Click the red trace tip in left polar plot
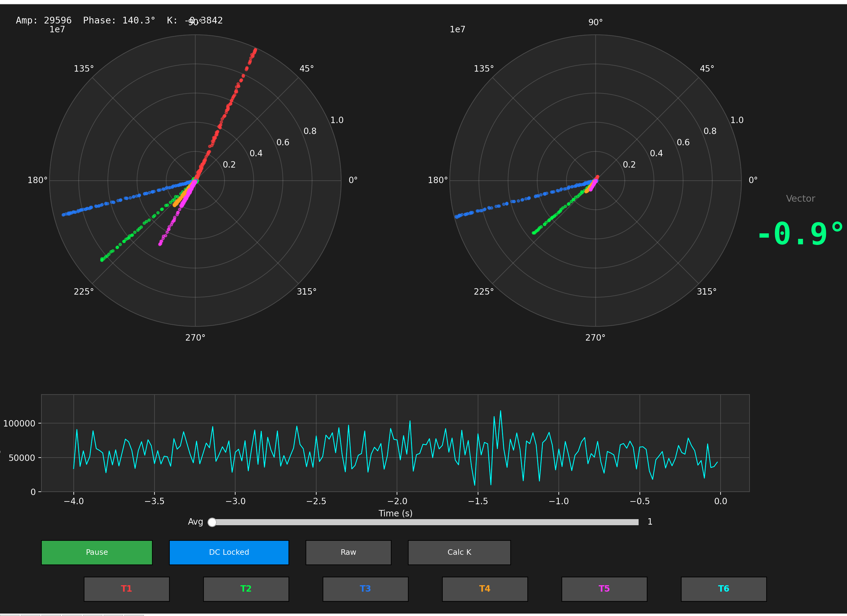Screen dimensions: 847x616 click(255, 50)
